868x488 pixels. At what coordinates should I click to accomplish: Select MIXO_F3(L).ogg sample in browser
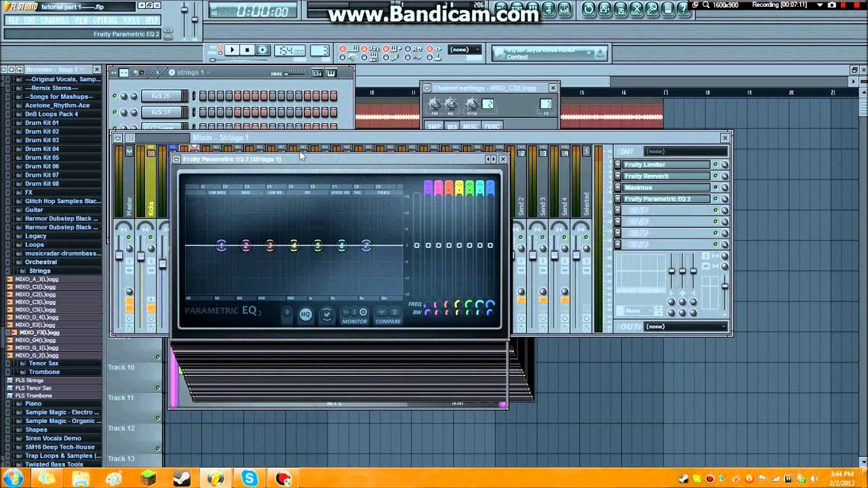(x=39, y=332)
